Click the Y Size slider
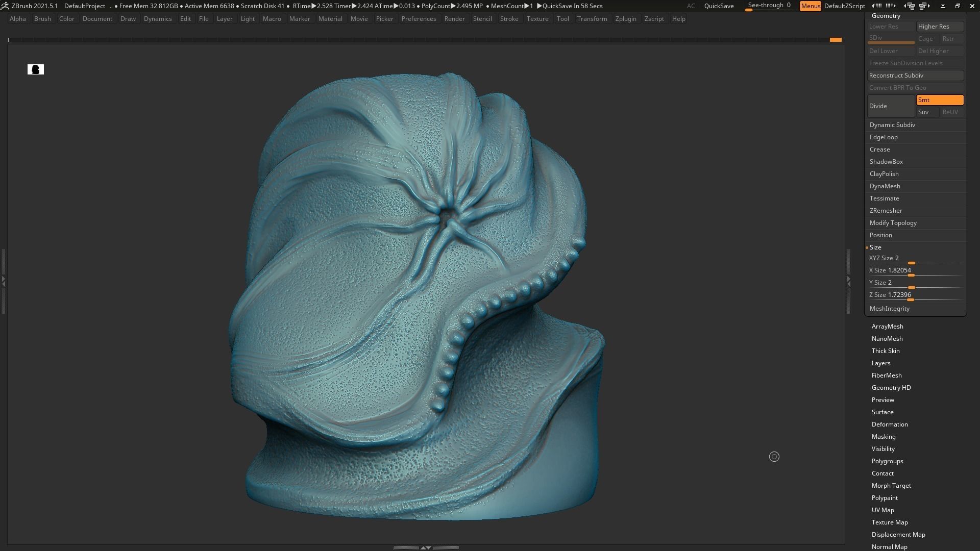This screenshot has width=980, height=551. pos(915,283)
